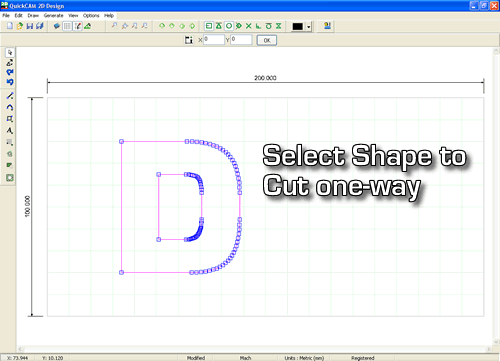Viewport: 500px width, 361px height.
Task: Save the design with floppy disk icon
Action: click(x=30, y=26)
